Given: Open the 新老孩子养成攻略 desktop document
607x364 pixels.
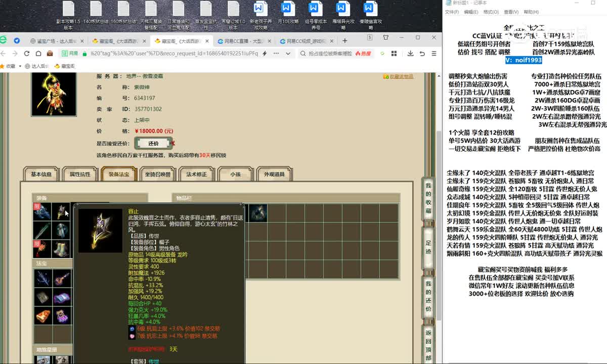Looking at the screenshot, I should click(260, 15).
